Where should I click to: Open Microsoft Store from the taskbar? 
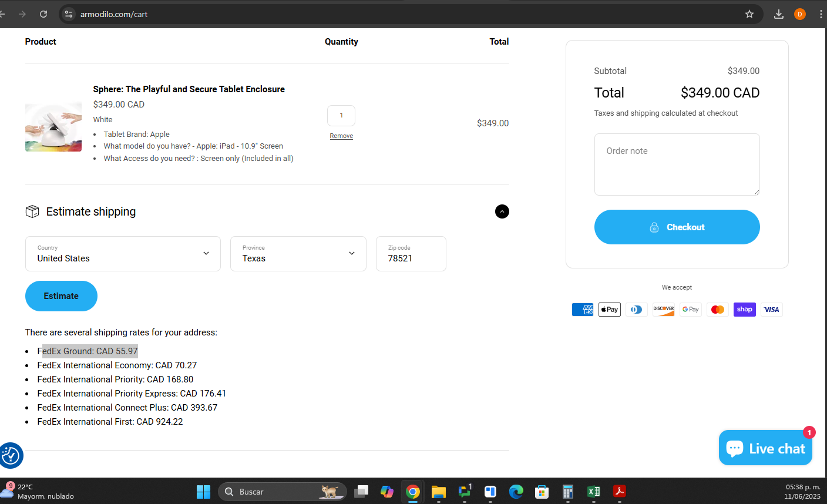tap(542, 492)
